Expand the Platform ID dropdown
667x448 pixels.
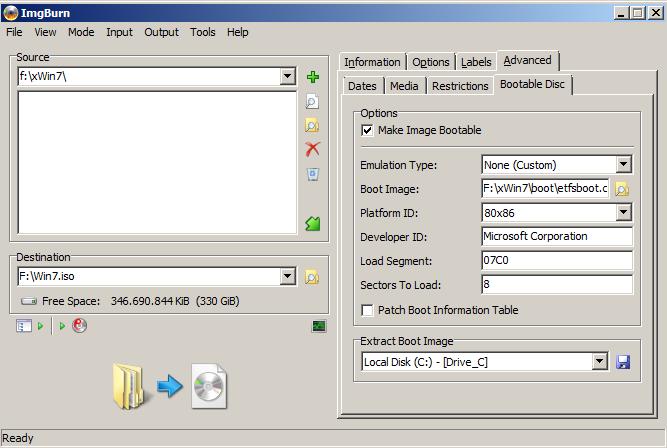[x=623, y=212]
